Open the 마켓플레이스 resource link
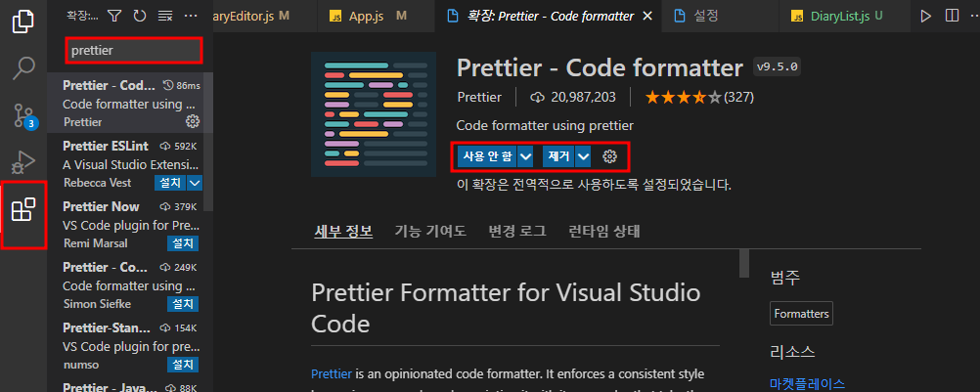Viewport: 980px width, 392px height. [807, 383]
